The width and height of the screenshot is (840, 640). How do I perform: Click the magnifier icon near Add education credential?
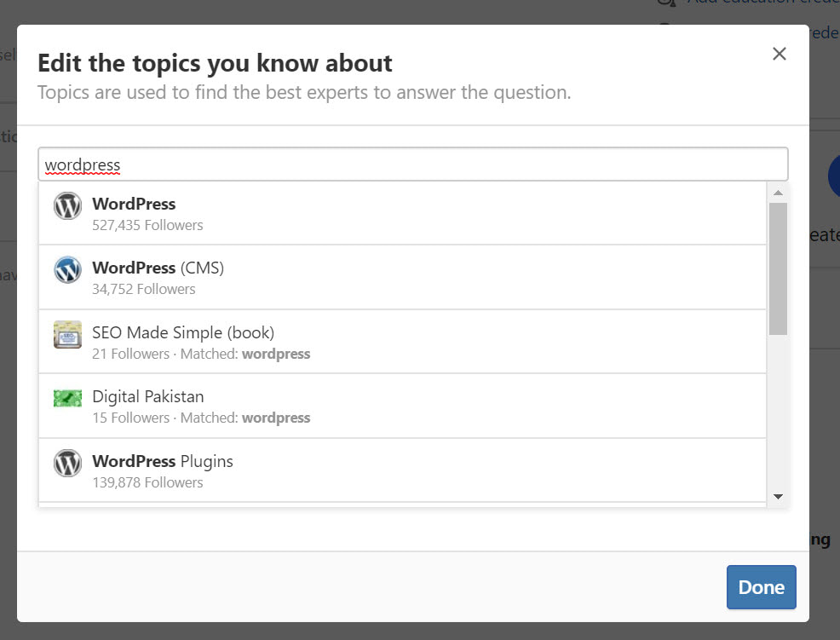pyautogui.click(x=666, y=4)
